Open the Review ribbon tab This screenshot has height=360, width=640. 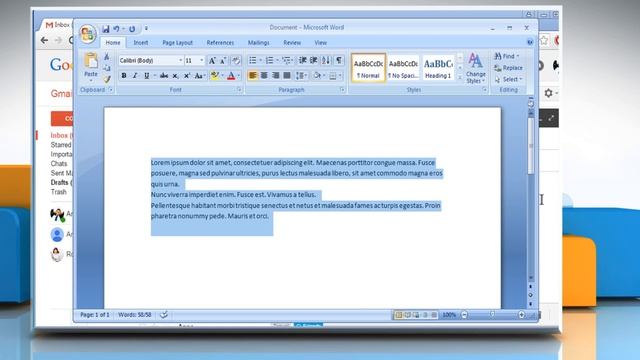click(292, 42)
